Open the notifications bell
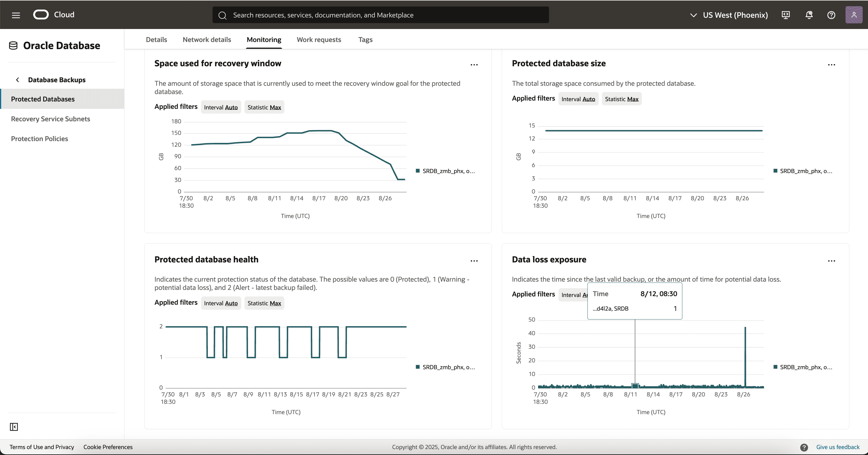The height and width of the screenshot is (455, 868). click(809, 15)
